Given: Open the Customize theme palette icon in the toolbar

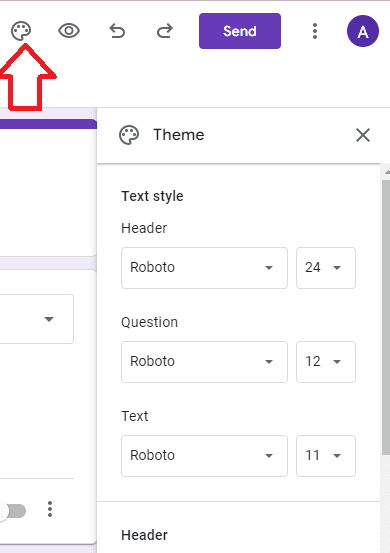Looking at the screenshot, I should click(x=21, y=31).
